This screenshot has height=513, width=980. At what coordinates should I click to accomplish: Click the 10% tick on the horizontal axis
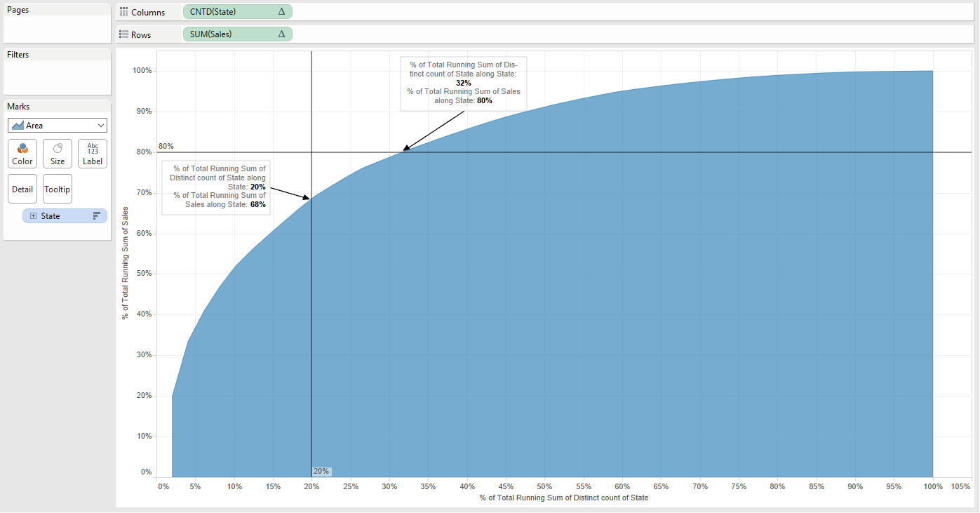[235, 486]
